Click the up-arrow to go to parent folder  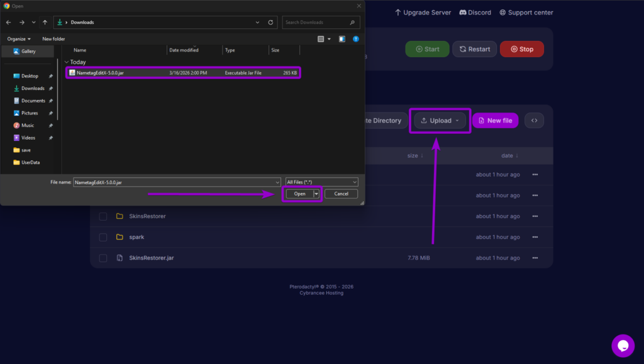[x=45, y=22]
